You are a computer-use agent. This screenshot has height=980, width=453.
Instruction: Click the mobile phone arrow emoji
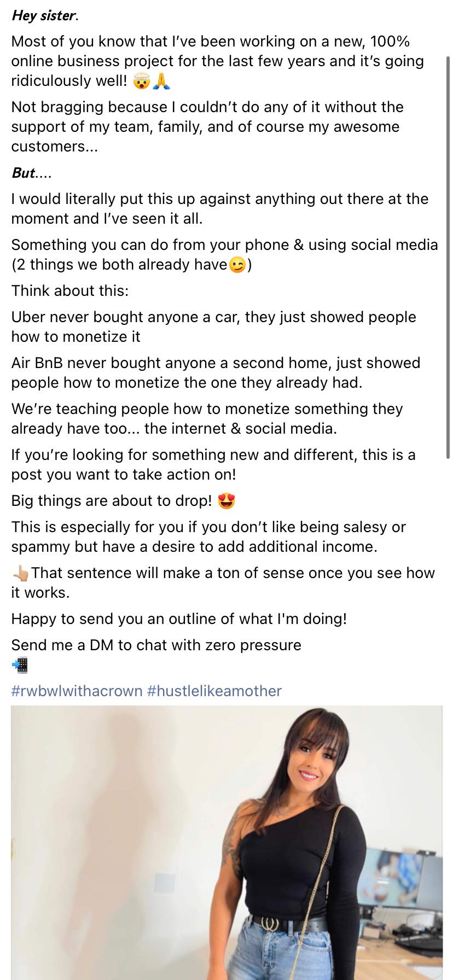[x=20, y=665]
